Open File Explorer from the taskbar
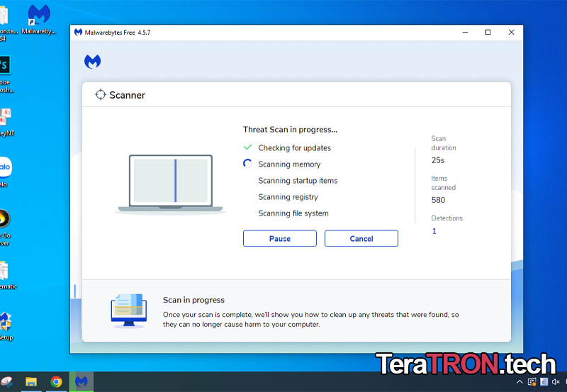The image size is (567, 392). (x=31, y=381)
